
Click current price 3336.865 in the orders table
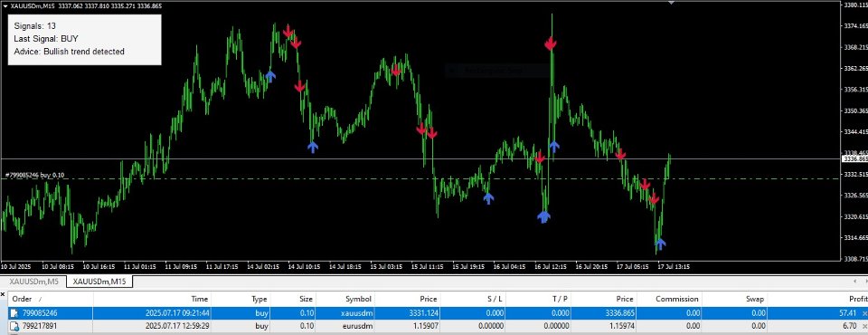[618, 313]
